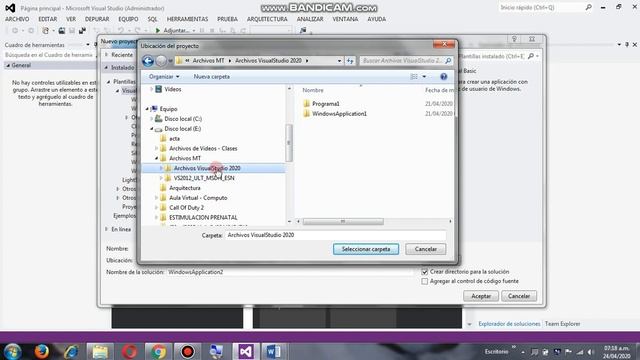Select ESTIMULACION PRENATAL folder
This screenshot has height=360, width=640.
pyautogui.click(x=203, y=218)
